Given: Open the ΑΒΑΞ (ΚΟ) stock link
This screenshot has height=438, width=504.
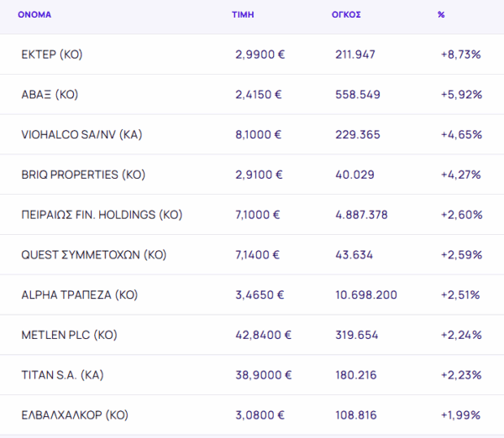Looking at the screenshot, I should pyautogui.click(x=50, y=95).
